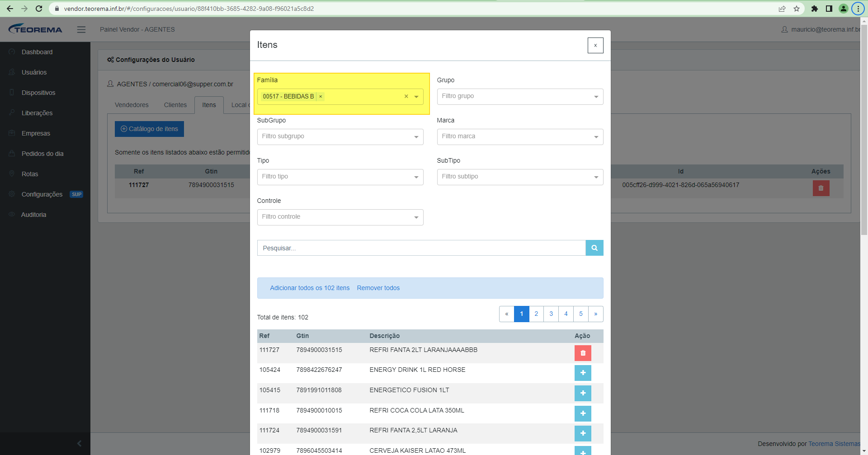Open the Controle filter dropdown
The height and width of the screenshot is (455, 868).
340,217
